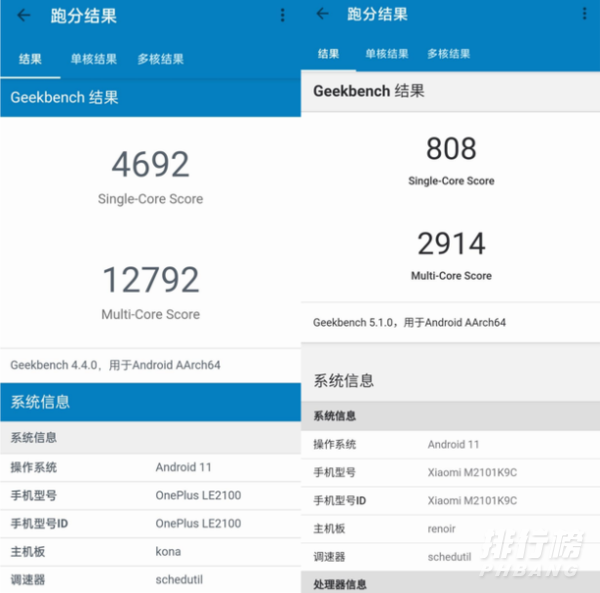600x593 pixels.
Task: Click the multi-core score 12792
Action: point(151,280)
